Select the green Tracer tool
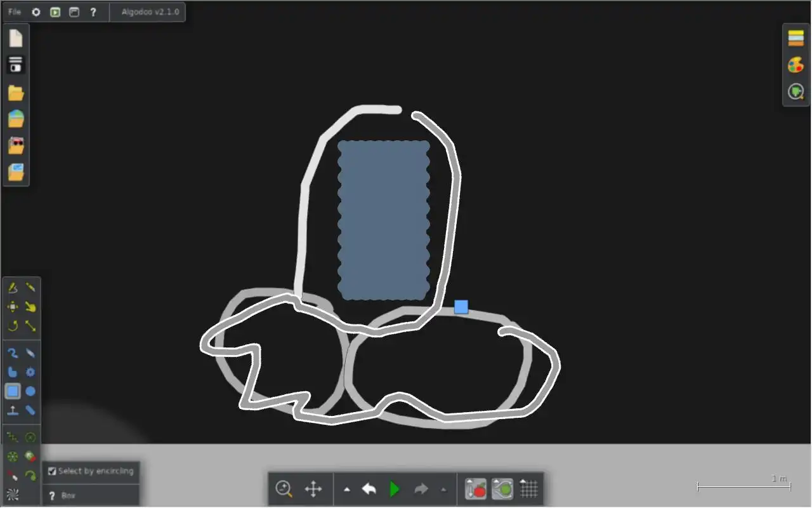The image size is (812, 508). [30, 475]
